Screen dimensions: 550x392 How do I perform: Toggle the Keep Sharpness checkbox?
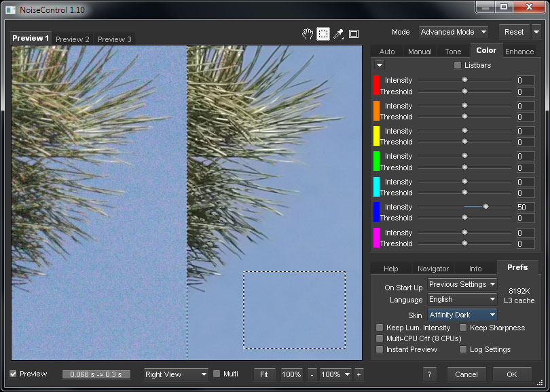[463, 328]
